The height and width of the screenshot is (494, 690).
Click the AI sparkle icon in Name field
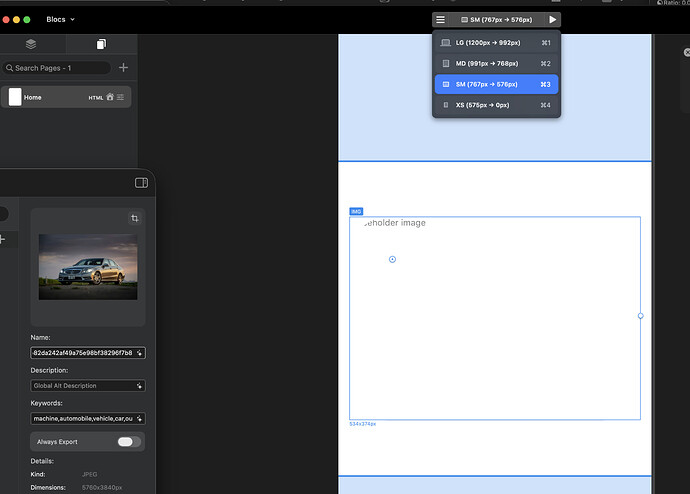pos(139,353)
